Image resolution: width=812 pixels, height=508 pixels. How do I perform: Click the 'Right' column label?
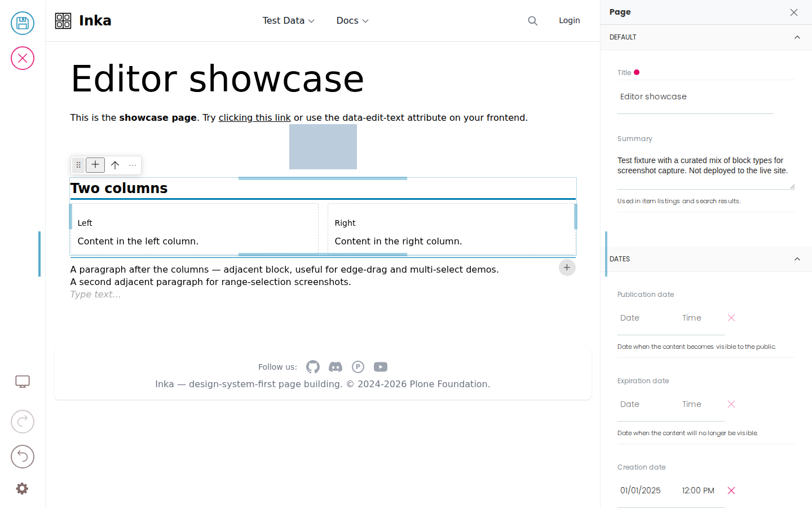[x=345, y=223]
